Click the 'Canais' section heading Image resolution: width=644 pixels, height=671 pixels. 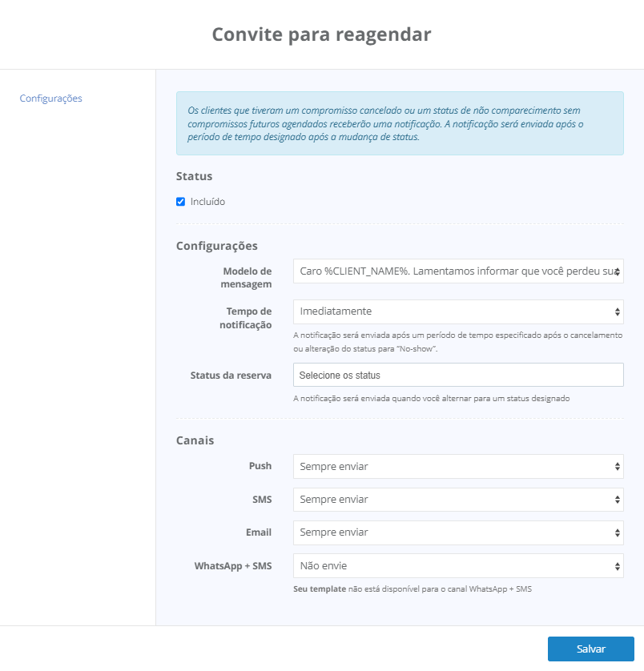(195, 440)
